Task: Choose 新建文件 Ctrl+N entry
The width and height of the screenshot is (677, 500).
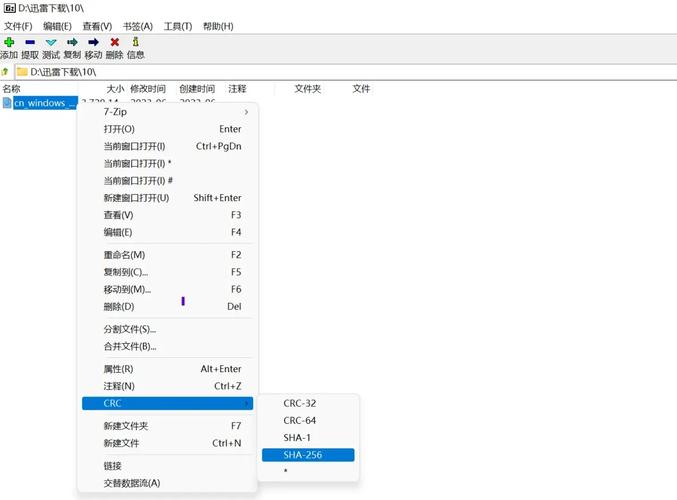Action: click(x=168, y=443)
